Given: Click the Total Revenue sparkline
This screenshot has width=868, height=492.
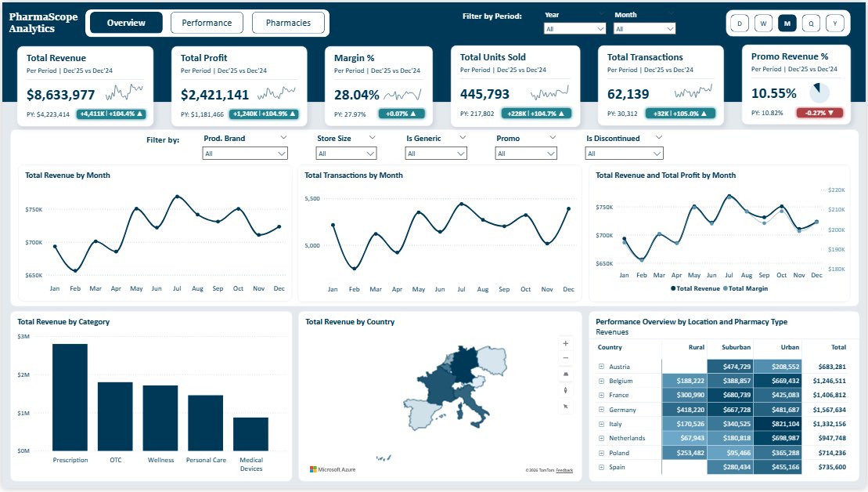Looking at the screenshot, I should [x=124, y=92].
